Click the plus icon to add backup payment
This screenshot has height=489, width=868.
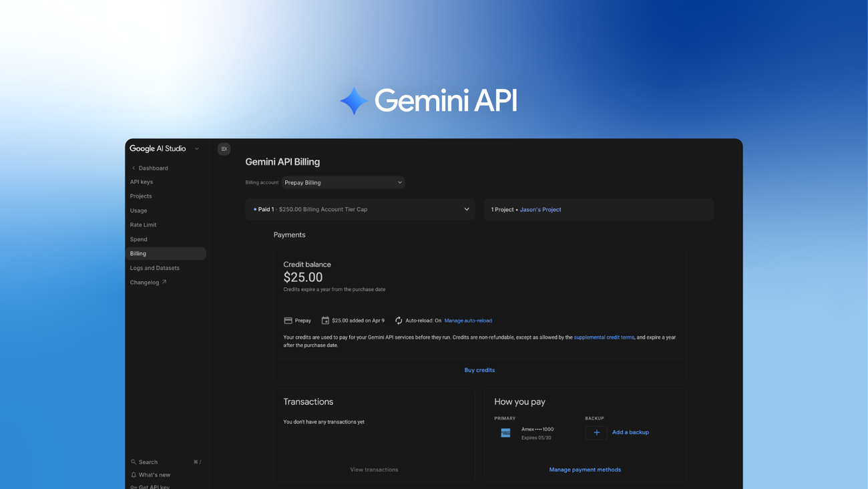coord(596,432)
